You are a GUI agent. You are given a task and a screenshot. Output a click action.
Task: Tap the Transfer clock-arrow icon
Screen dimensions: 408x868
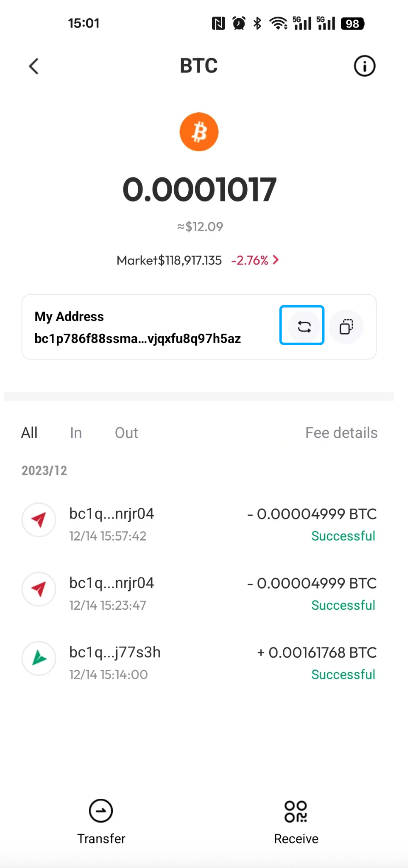101,811
